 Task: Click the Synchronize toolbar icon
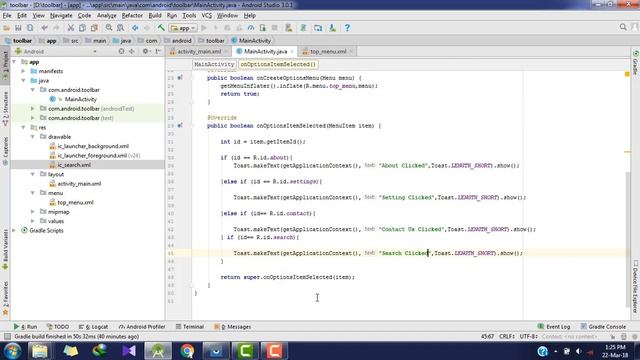pyautogui.click(x=30, y=28)
